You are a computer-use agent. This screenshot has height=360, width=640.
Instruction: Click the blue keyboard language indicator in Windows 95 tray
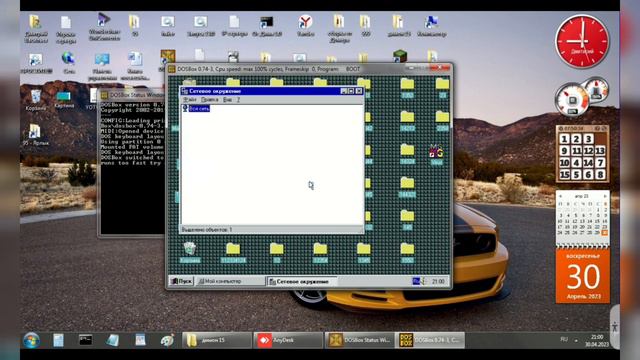tap(416, 281)
